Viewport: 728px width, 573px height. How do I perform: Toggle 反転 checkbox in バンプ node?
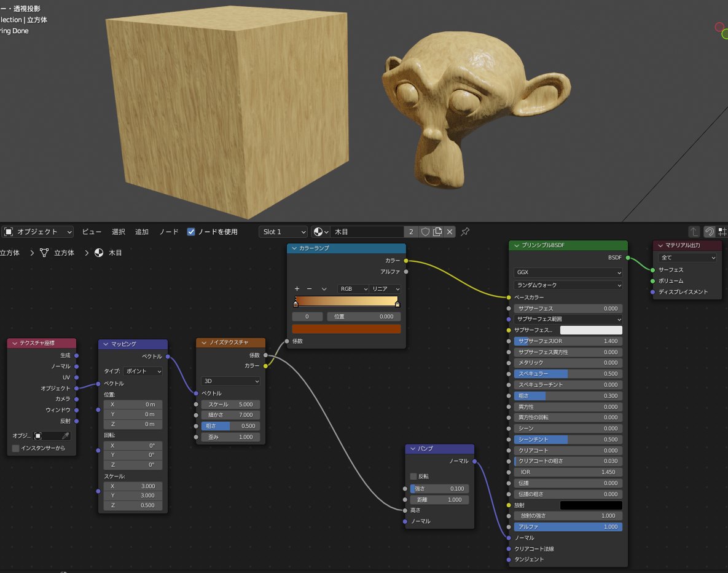pos(413,476)
